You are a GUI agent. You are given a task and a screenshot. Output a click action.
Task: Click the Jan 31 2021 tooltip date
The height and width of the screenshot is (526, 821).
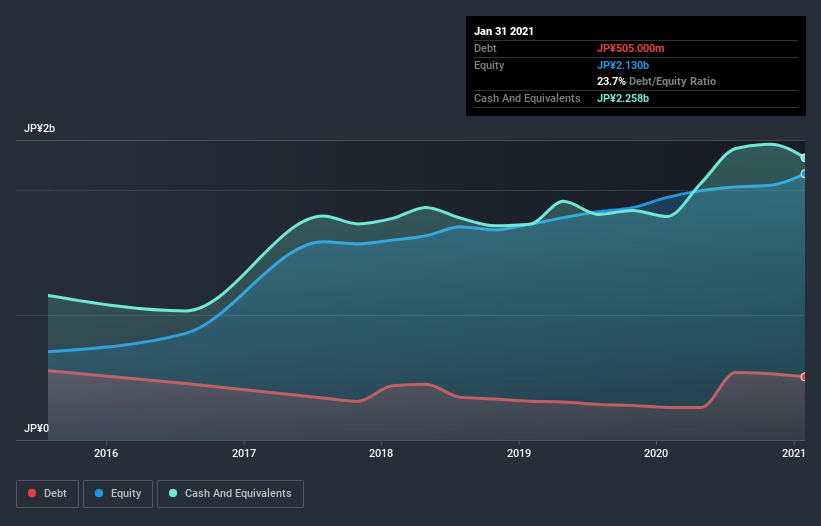coord(504,31)
